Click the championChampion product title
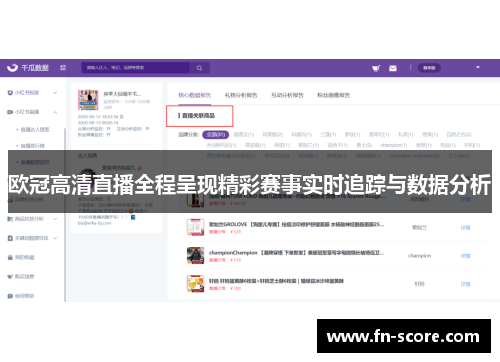Image resolution: width=500 pixels, height=362 pixels. click(296, 253)
